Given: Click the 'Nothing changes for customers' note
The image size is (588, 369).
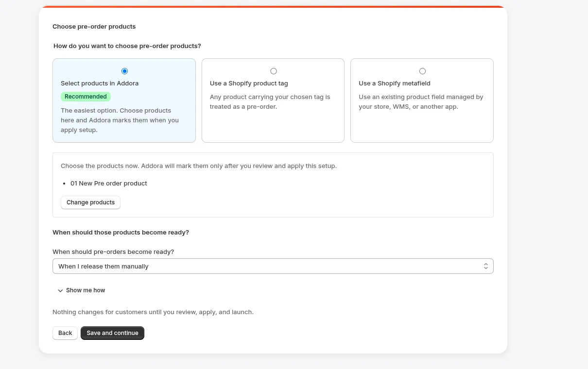Looking at the screenshot, I should [x=153, y=312].
